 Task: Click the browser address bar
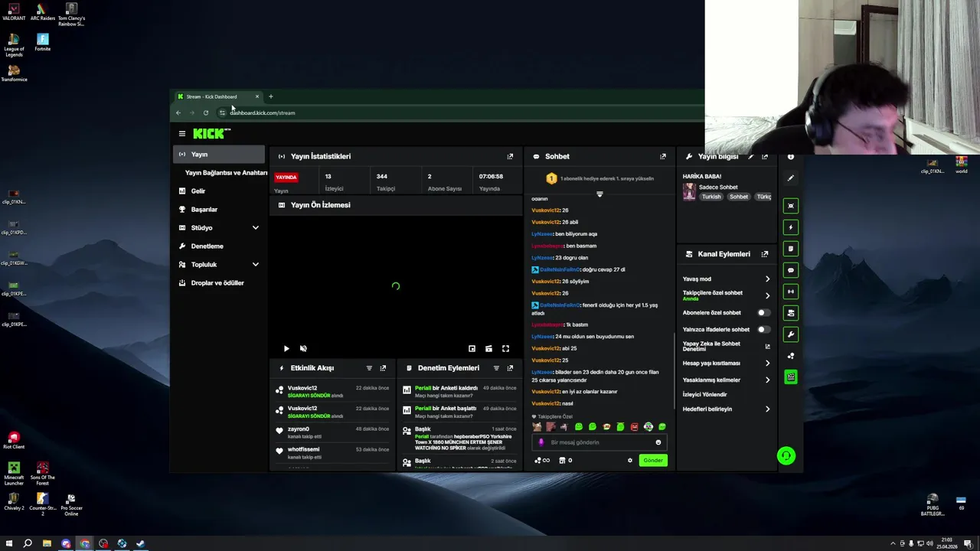coord(459,113)
